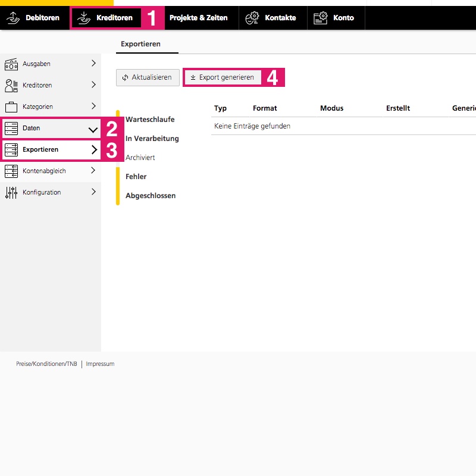Click the Debitoren hand icon
Image resolution: width=476 pixels, height=476 pixels.
13,18
